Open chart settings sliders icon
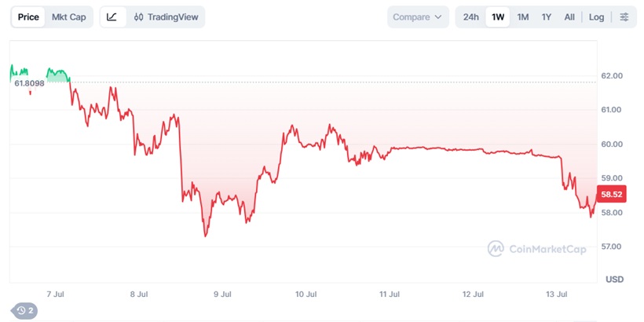The width and height of the screenshot is (644, 322). pos(624,16)
